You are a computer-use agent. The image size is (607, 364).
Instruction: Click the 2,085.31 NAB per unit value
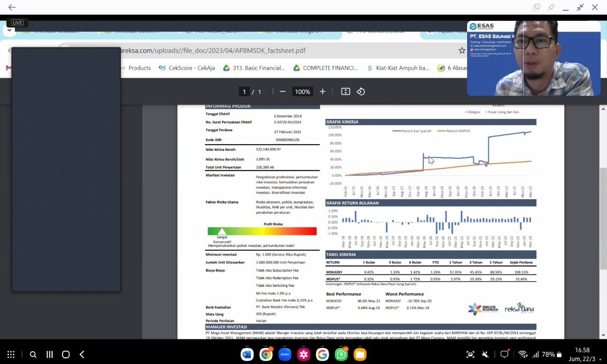(263, 159)
